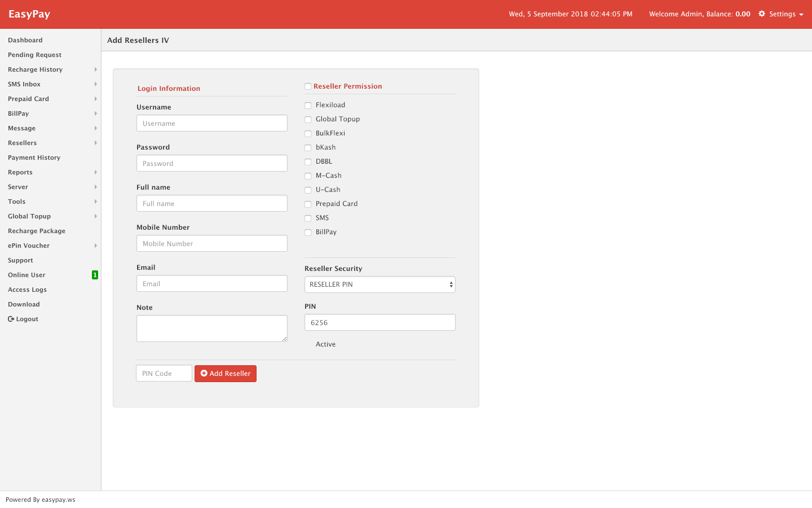Viewport: 812px width, 508px height.
Task: Check the SMS permission checkbox
Action: tap(308, 218)
